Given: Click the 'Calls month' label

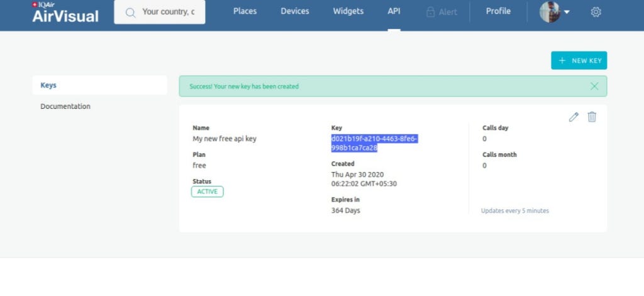Looking at the screenshot, I should (499, 154).
